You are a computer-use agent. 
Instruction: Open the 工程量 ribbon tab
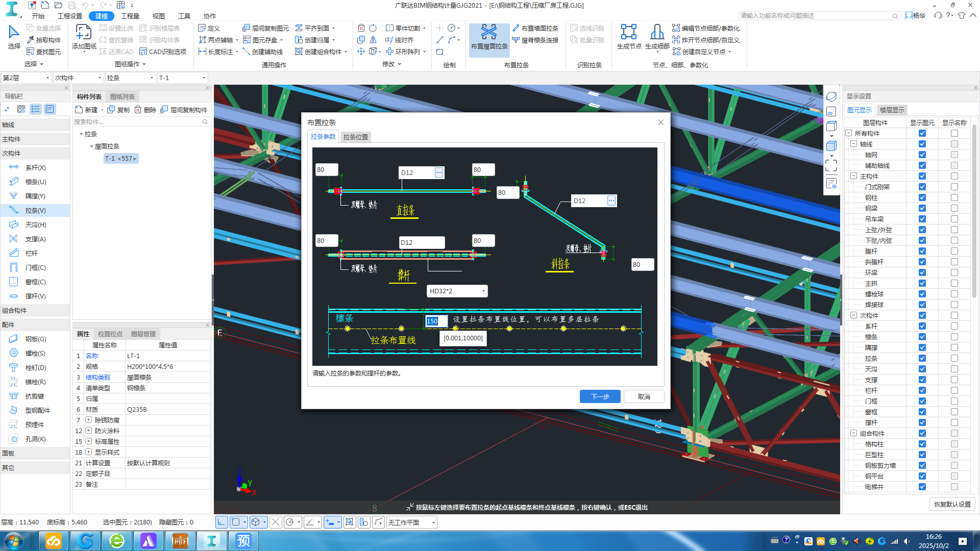[x=130, y=16]
